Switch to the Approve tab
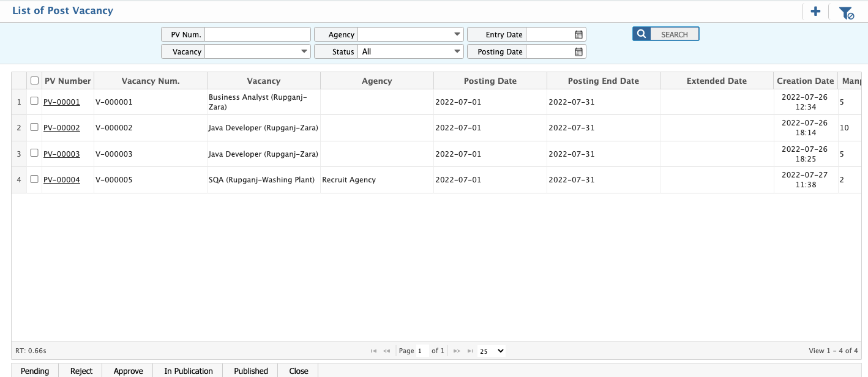Viewport: 868px width, 377px height. 127,371
